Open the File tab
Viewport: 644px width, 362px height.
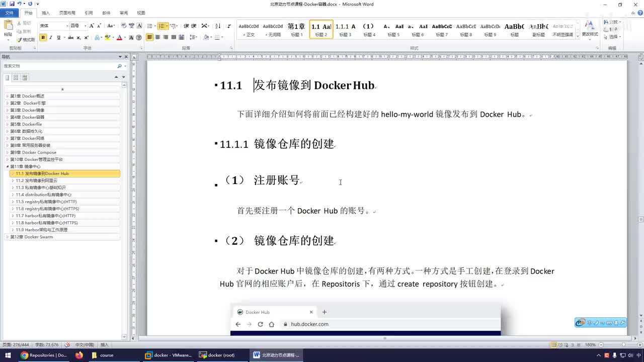(x=10, y=13)
